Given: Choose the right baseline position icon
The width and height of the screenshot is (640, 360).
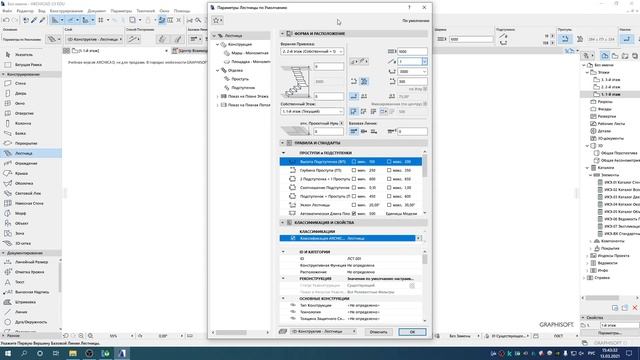Looking at the screenshot, I should (373, 131).
